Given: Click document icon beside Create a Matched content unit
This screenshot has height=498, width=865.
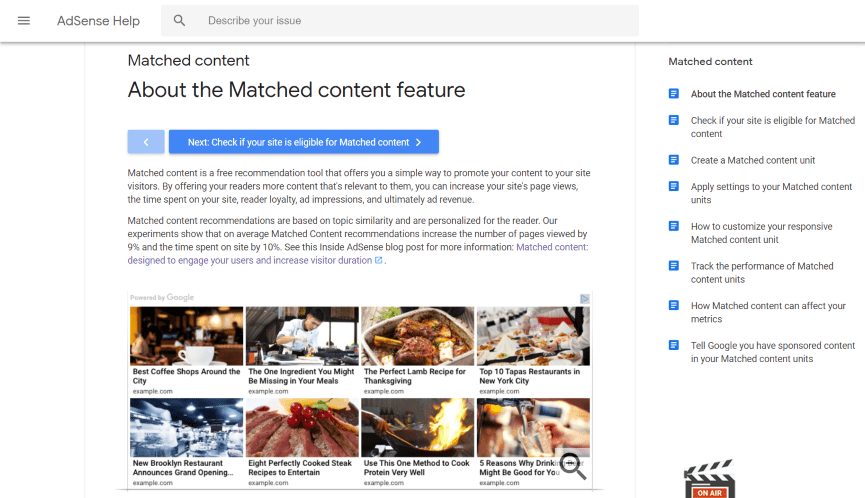Looking at the screenshot, I should pyautogui.click(x=674, y=160).
